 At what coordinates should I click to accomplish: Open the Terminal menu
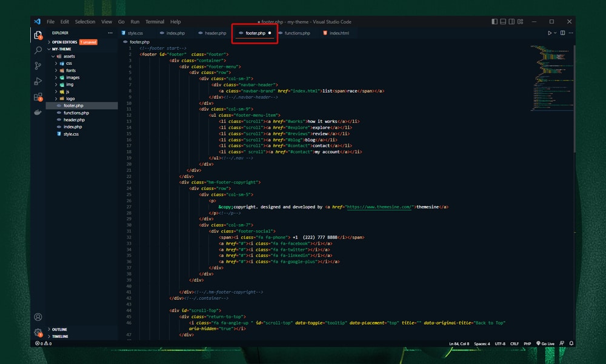tap(155, 21)
